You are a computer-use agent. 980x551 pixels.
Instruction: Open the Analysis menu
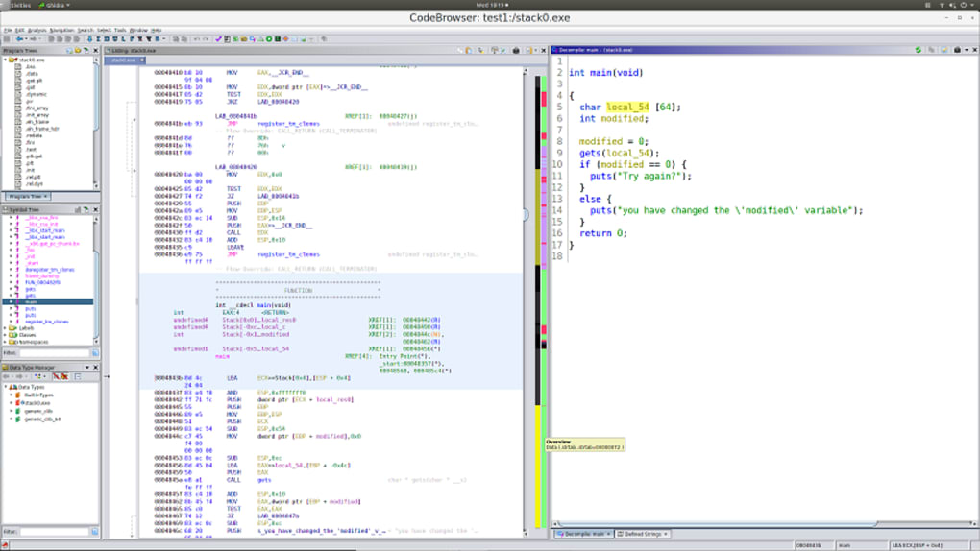pos(37,30)
